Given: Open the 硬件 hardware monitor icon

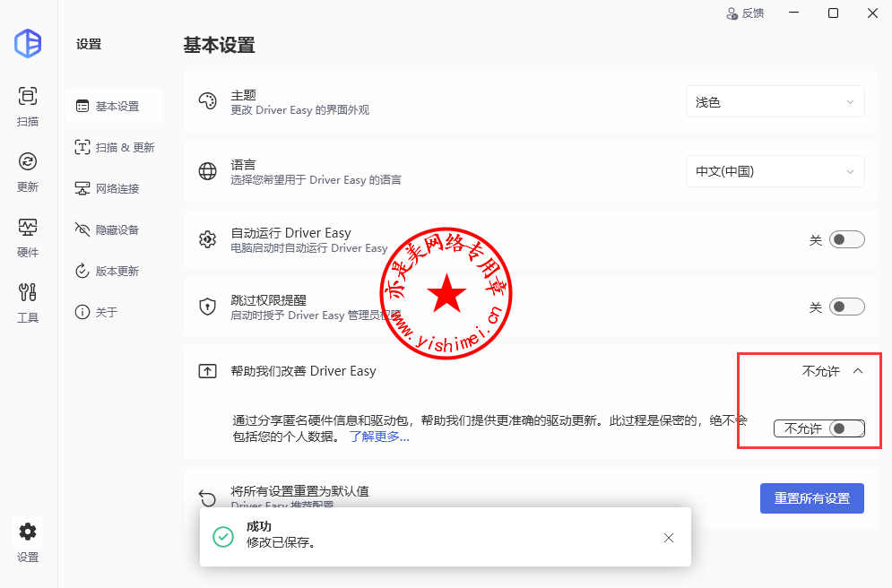Looking at the screenshot, I should coord(27,228).
